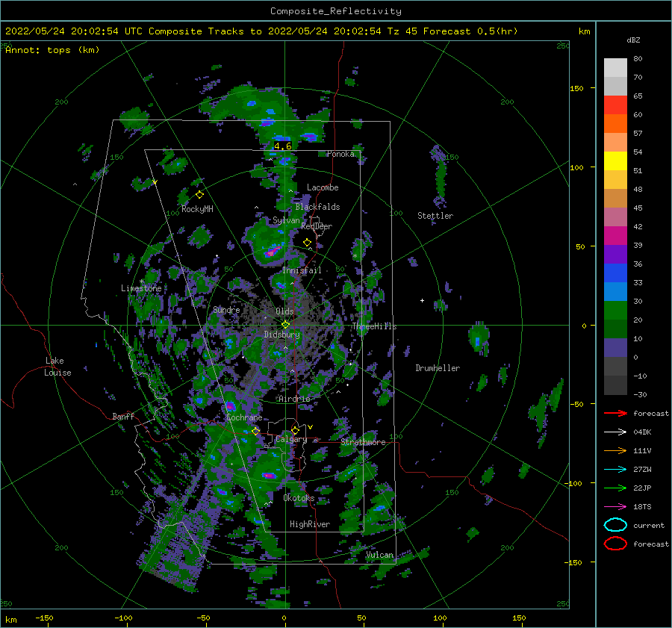This screenshot has width=672, height=628.
Task: Click the red forecast arrow in legend
Action: coord(615,413)
